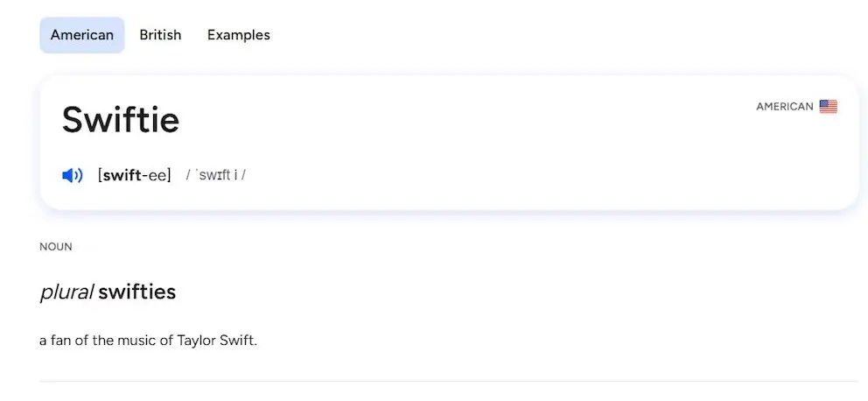Play the Swiftie pronunciation audio
868x401 pixels.
point(72,175)
